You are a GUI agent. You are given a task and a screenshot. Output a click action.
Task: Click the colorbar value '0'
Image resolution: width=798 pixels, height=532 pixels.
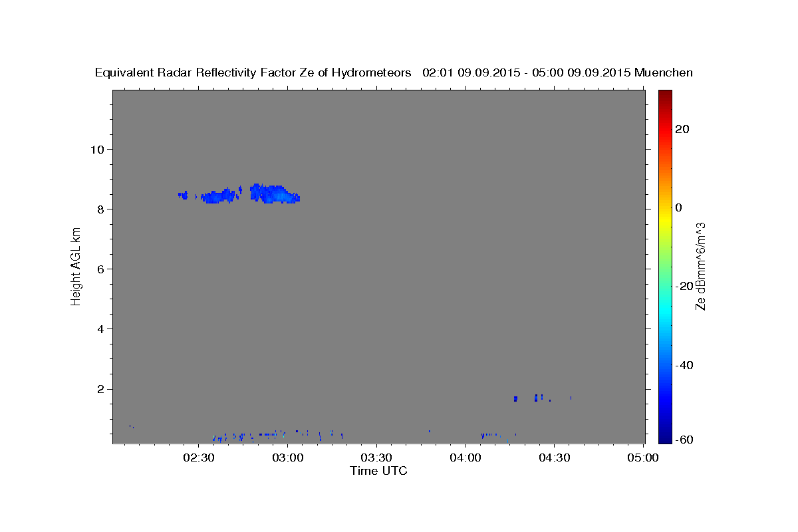pos(679,207)
